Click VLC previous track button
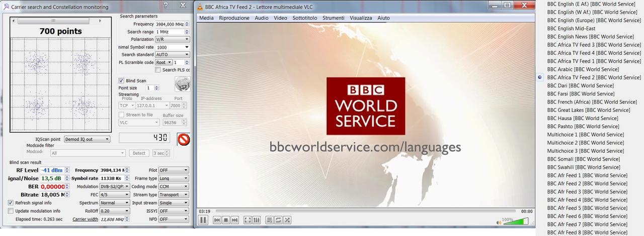The height and width of the screenshot is (236, 644). (x=217, y=220)
